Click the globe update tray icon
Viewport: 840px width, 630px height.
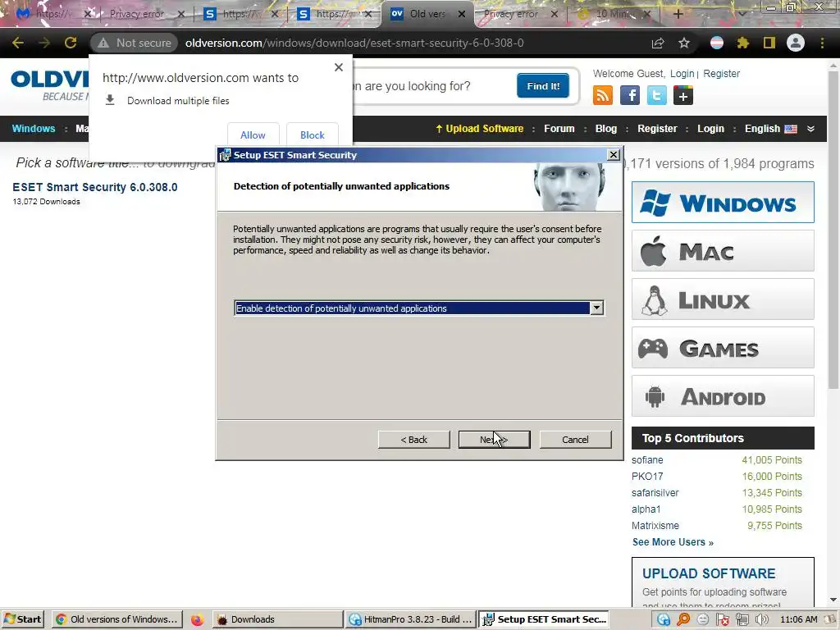click(663, 619)
